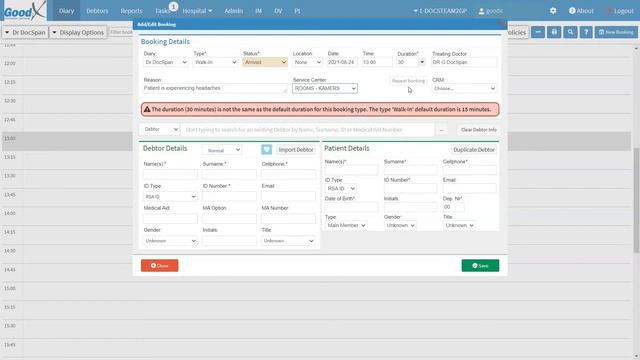The image size is (640, 360).
Task: Click the Duplicate Debtor button
Action: coord(473,150)
